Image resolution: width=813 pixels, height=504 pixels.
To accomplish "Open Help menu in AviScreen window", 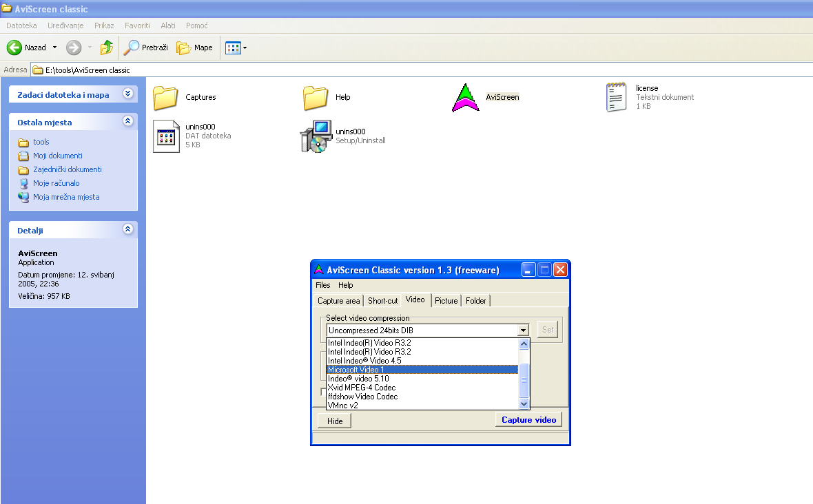I will pyautogui.click(x=346, y=286).
